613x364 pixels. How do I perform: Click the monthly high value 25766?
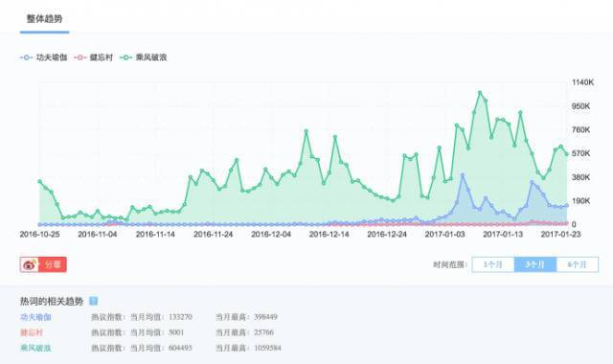click(264, 332)
